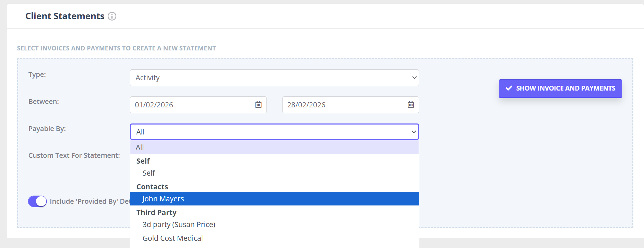Click the info icon beside Client Statements
The height and width of the screenshot is (248, 644).
112,16
